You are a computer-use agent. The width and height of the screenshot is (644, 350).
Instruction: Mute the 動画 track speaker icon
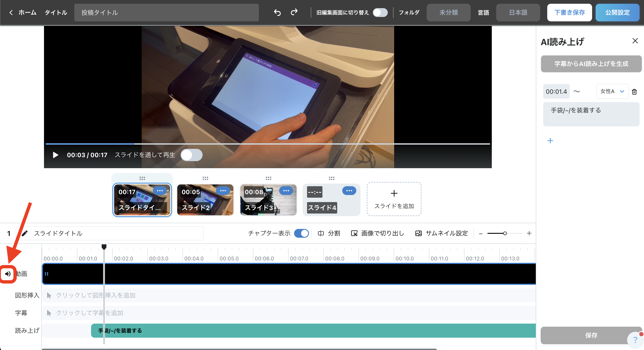(8, 274)
